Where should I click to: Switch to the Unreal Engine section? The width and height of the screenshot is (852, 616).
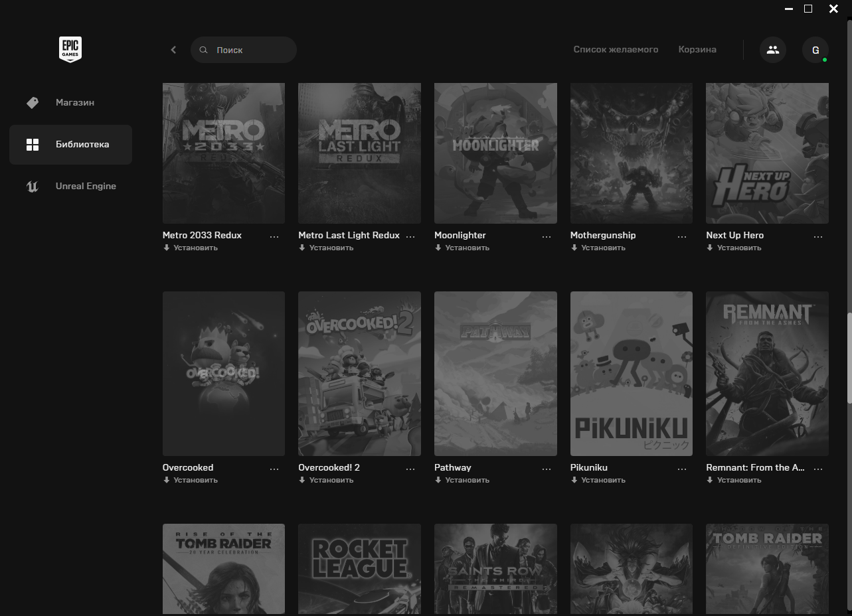click(x=70, y=187)
